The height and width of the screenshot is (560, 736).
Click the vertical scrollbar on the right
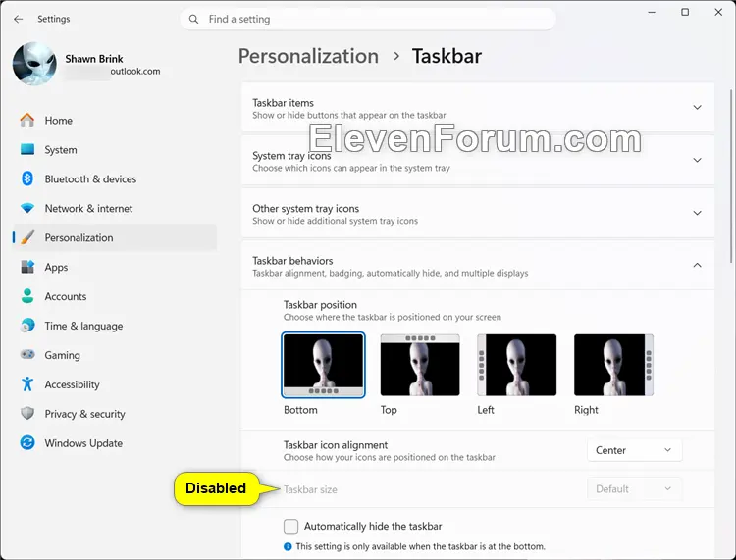730,176
